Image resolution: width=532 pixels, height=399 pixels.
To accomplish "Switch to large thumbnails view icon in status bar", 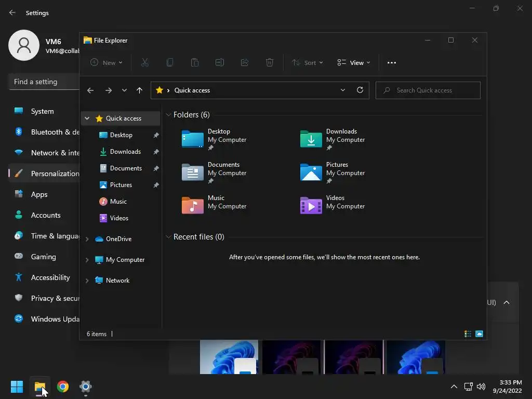I will click(x=479, y=334).
